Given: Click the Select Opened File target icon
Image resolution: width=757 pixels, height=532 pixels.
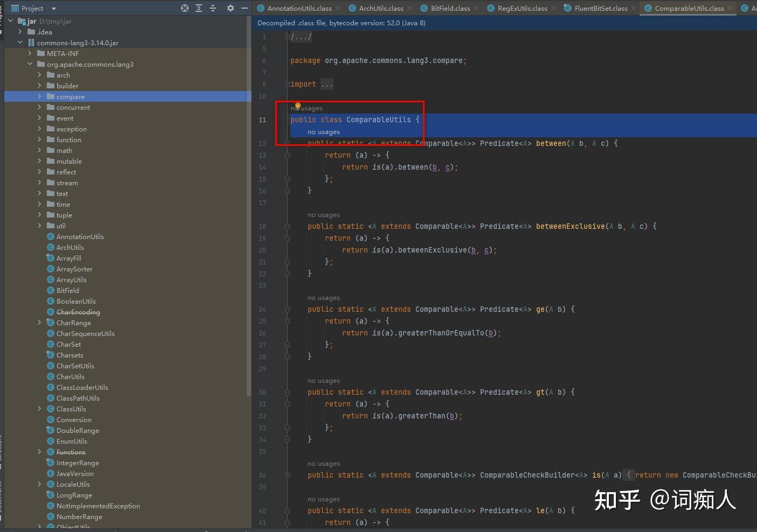Looking at the screenshot, I should click(x=184, y=8).
